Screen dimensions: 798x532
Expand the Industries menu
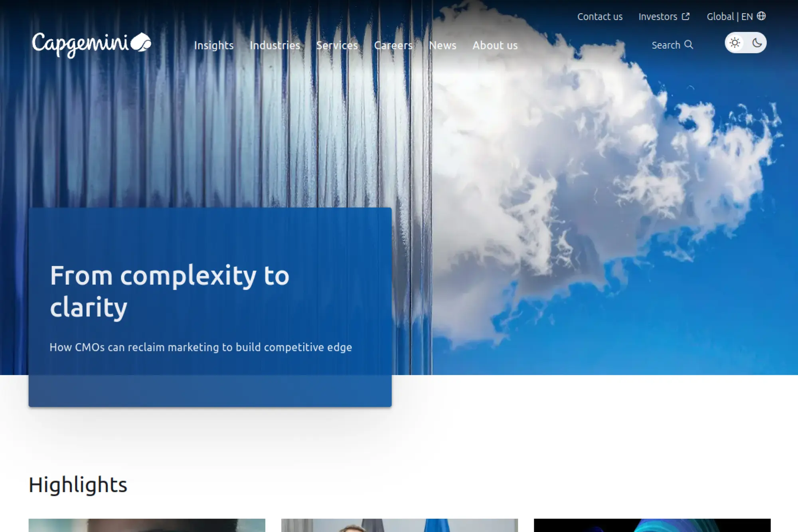pyautogui.click(x=275, y=45)
